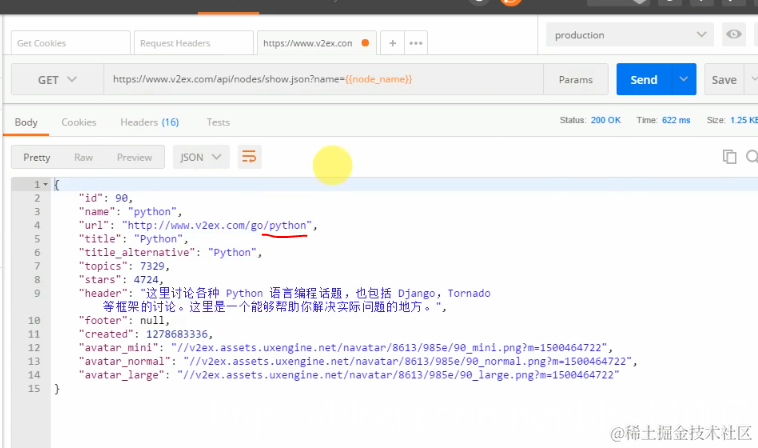Open the Headers (16) tab
758x448 pixels.
149,122
